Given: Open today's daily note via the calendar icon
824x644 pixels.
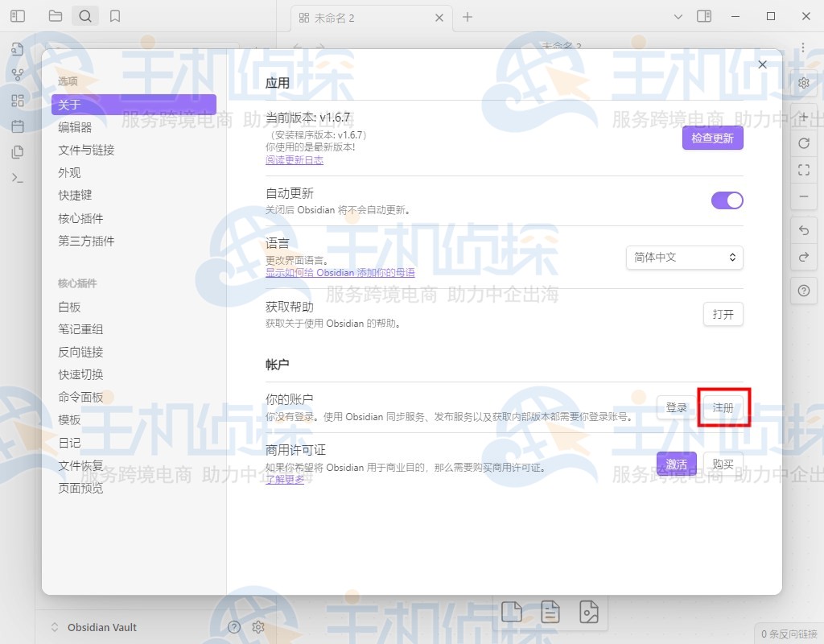Looking at the screenshot, I should tap(18, 126).
